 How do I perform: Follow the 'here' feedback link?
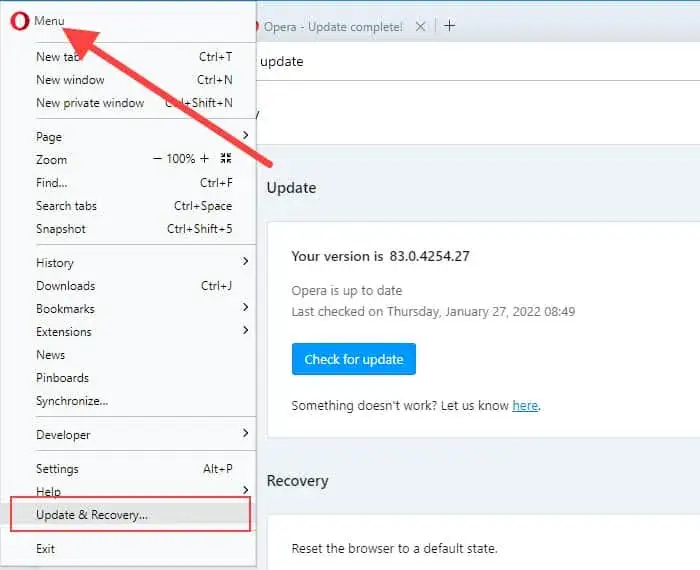[525, 405]
